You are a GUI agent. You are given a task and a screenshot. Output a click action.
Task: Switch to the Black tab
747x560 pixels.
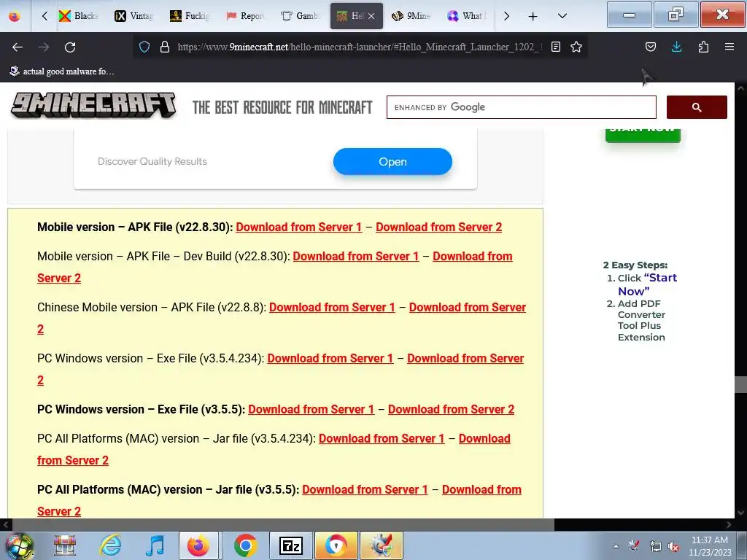79,16
